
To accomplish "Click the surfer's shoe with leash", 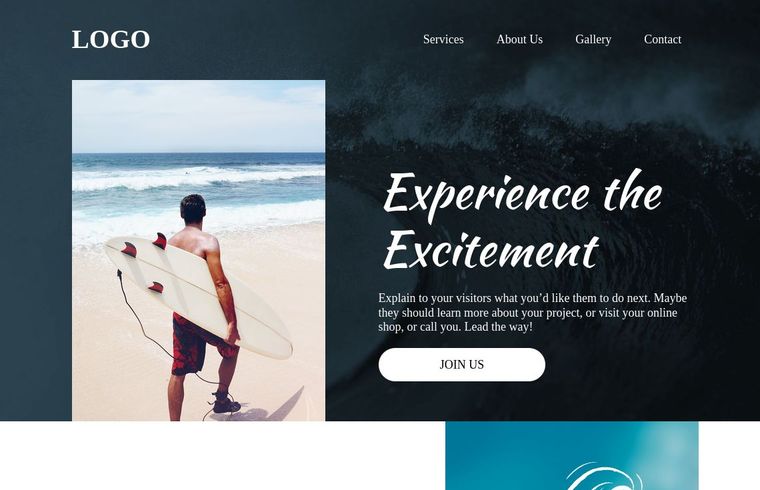I will click(226, 402).
